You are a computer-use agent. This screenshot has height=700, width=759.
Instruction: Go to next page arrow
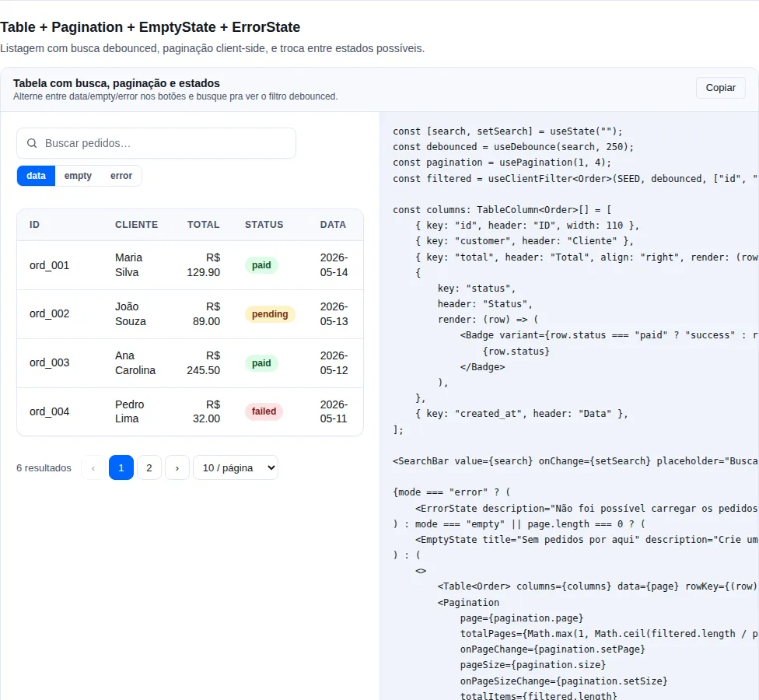coord(177,467)
